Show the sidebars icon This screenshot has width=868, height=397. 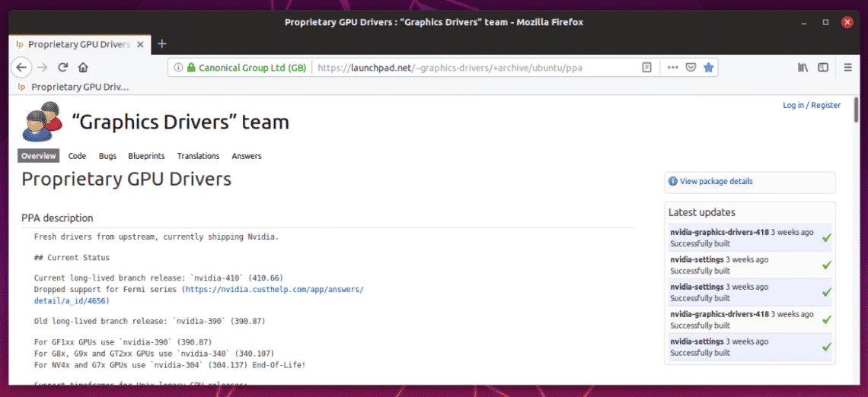tap(823, 68)
